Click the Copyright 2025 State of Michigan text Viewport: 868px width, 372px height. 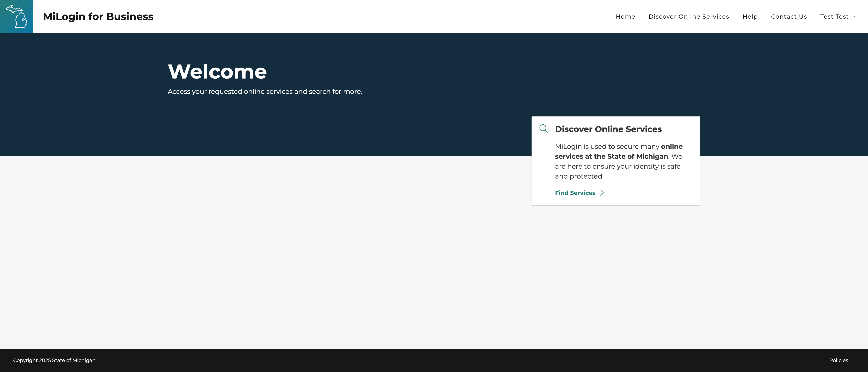coord(54,360)
